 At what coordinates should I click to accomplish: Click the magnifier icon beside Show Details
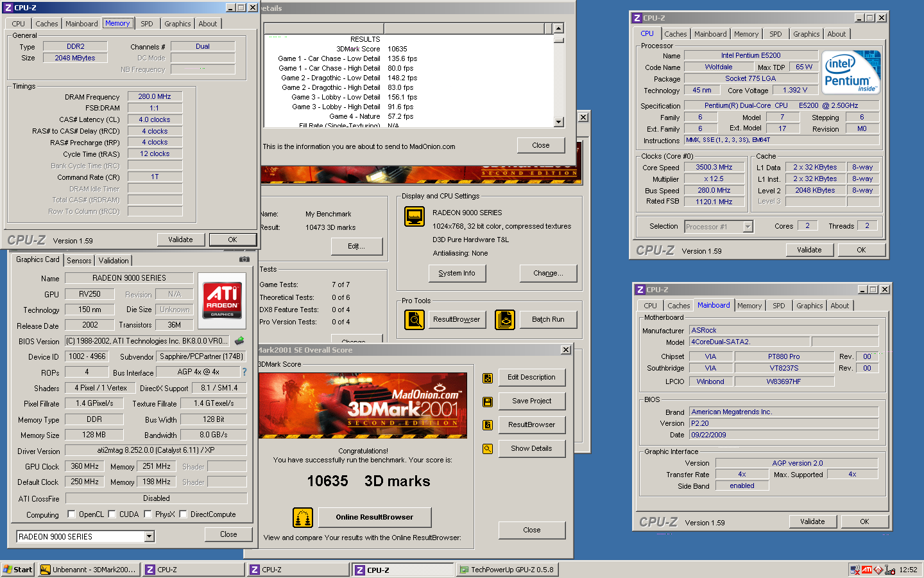coord(488,449)
